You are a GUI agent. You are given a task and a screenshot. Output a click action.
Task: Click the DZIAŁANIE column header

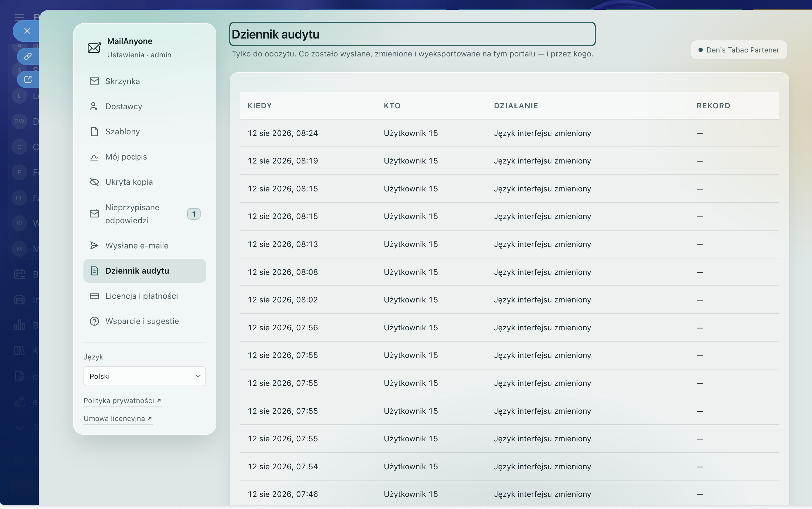point(516,106)
